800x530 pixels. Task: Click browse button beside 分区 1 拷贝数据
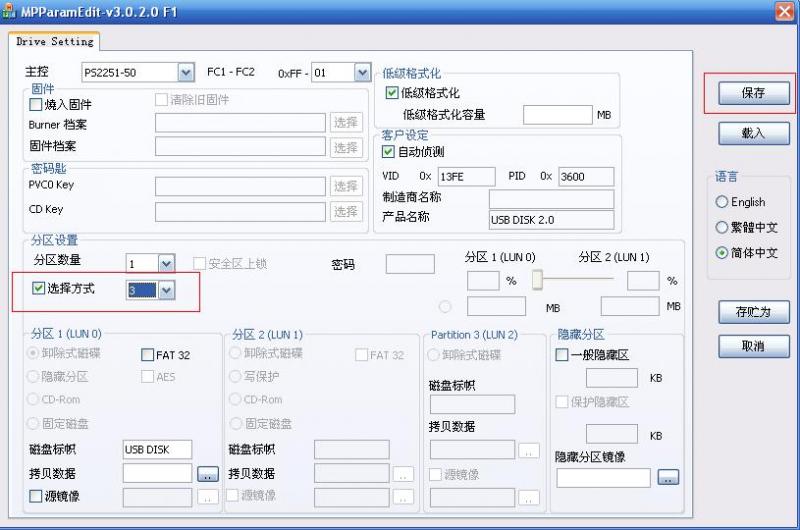[207, 473]
